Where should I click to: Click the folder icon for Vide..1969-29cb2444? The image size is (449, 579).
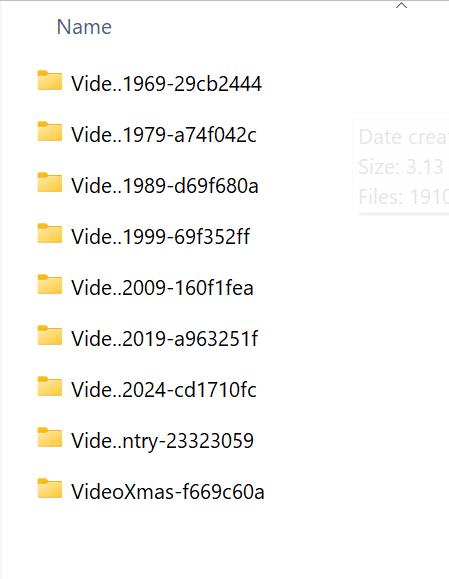[x=49, y=80]
